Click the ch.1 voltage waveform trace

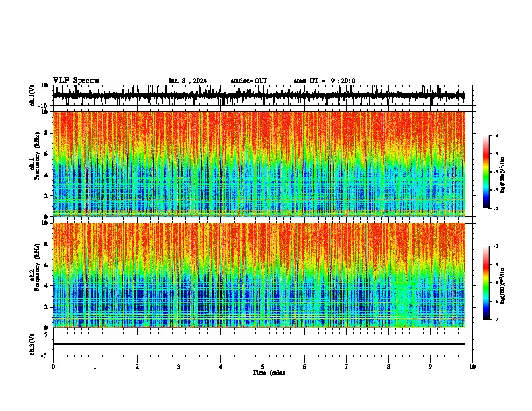(x=259, y=95)
